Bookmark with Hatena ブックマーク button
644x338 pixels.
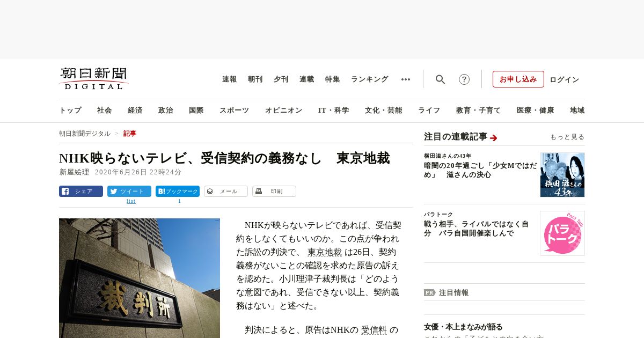pyautogui.click(x=178, y=191)
